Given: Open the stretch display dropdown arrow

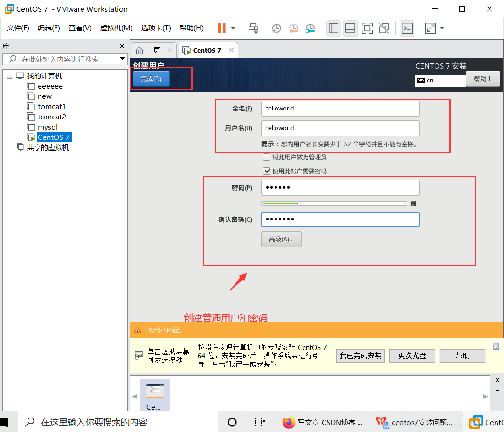Looking at the screenshot, I should click(442, 28).
